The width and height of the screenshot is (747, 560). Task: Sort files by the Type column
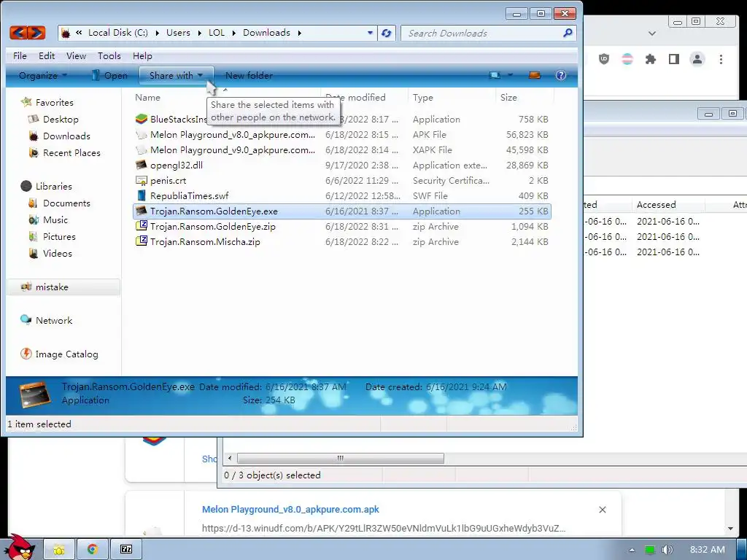click(422, 97)
